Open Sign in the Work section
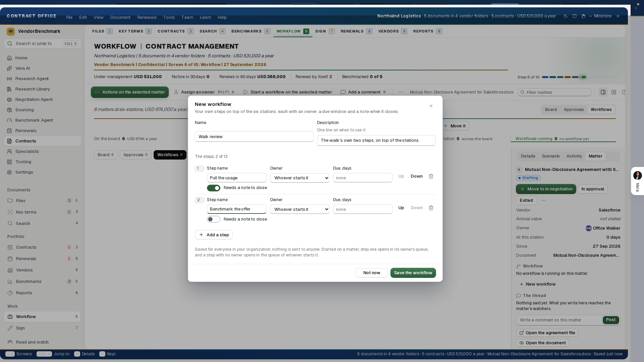This screenshot has height=362, width=644. 42,328
